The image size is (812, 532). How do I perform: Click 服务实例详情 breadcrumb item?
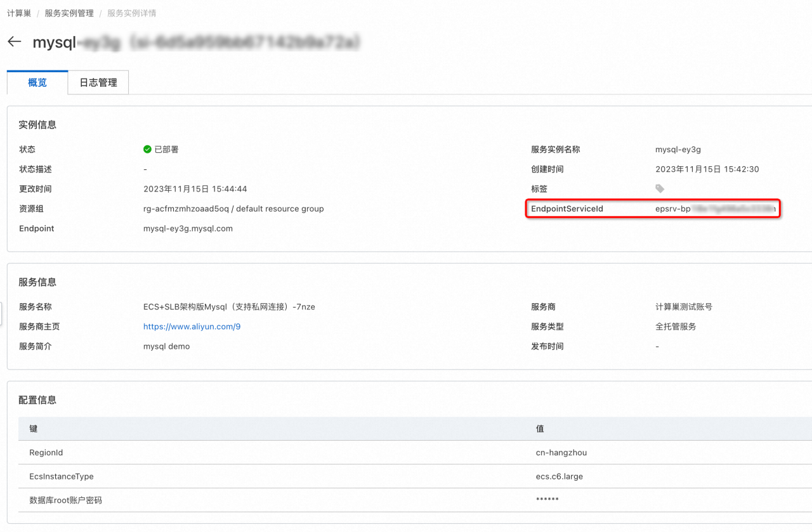131,13
